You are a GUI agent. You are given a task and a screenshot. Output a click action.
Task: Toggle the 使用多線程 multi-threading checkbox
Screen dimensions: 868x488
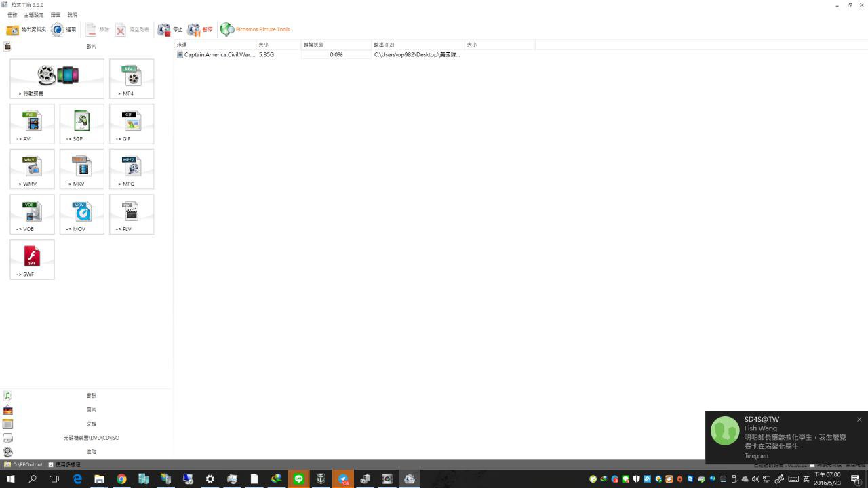[x=51, y=465]
